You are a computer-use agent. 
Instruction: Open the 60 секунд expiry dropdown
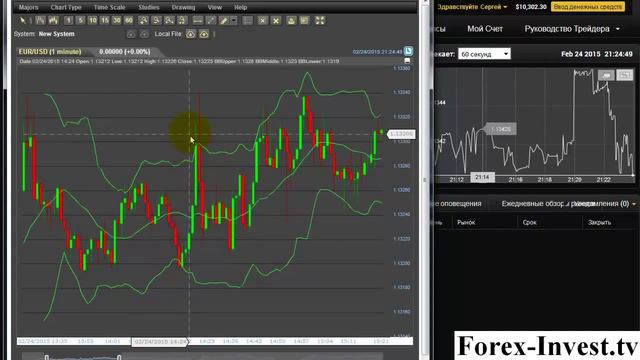484,54
